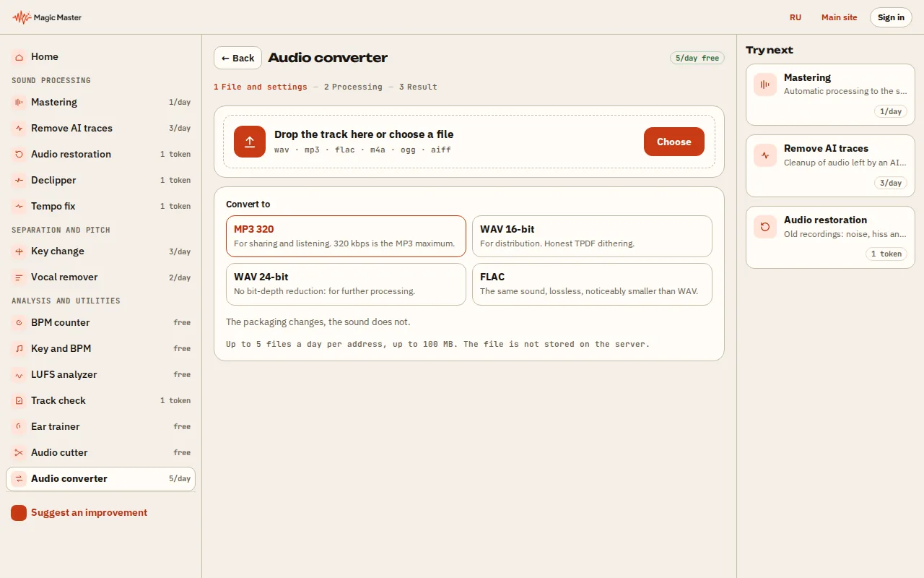The width and height of the screenshot is (924, 578).
Task: Click the Tempo fix icon
Action: (x=19, y=207)
